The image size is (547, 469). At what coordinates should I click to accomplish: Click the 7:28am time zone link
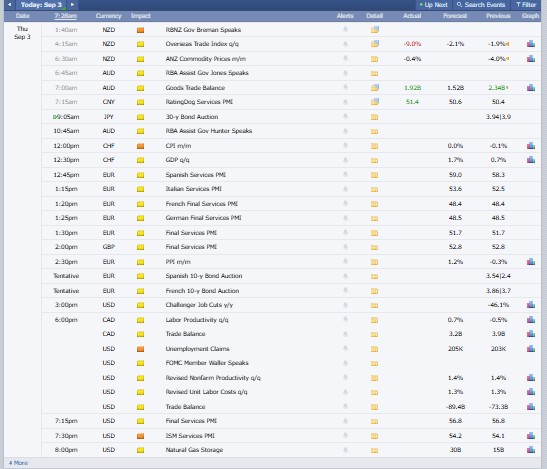[66, 16]
